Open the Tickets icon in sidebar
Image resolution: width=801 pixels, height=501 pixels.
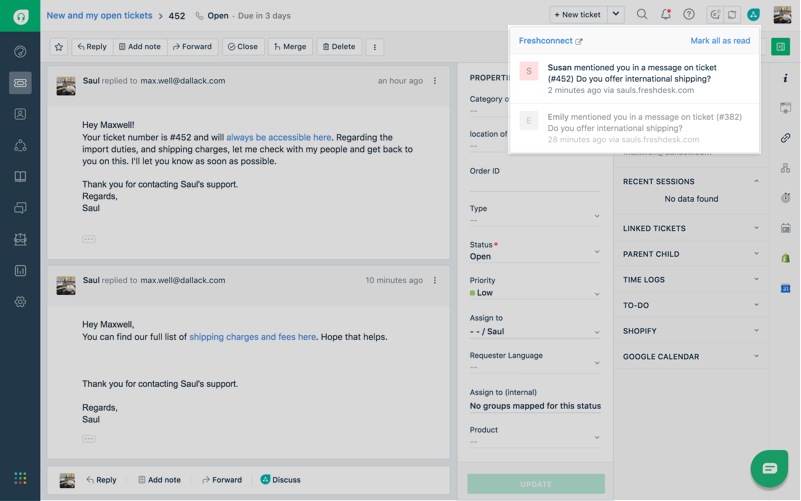tap(20, 83)
